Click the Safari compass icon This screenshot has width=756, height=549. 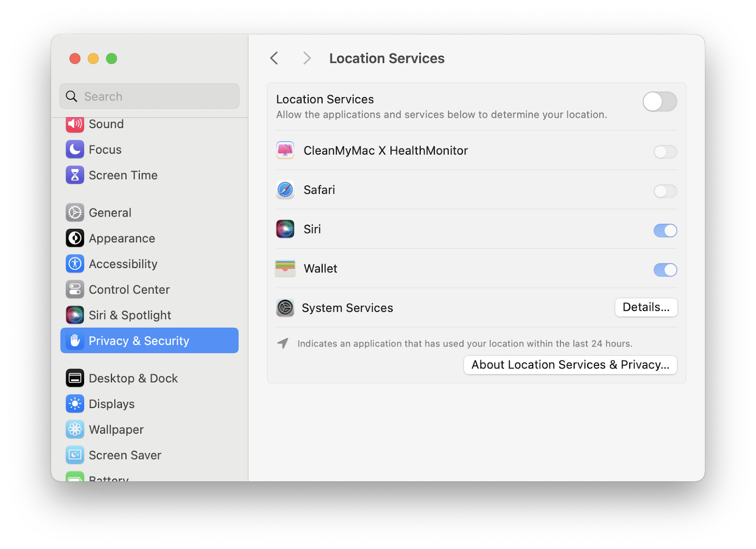coord(285,190)
